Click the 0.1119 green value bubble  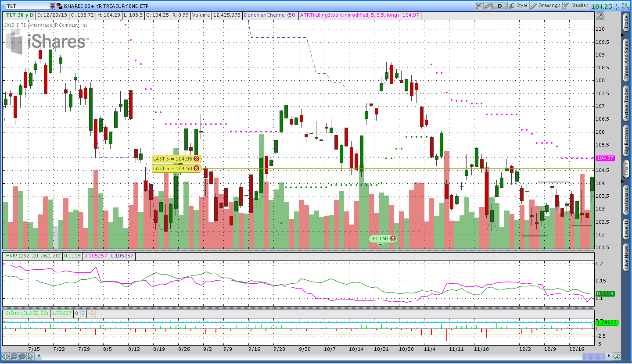[x=605, y=293]
